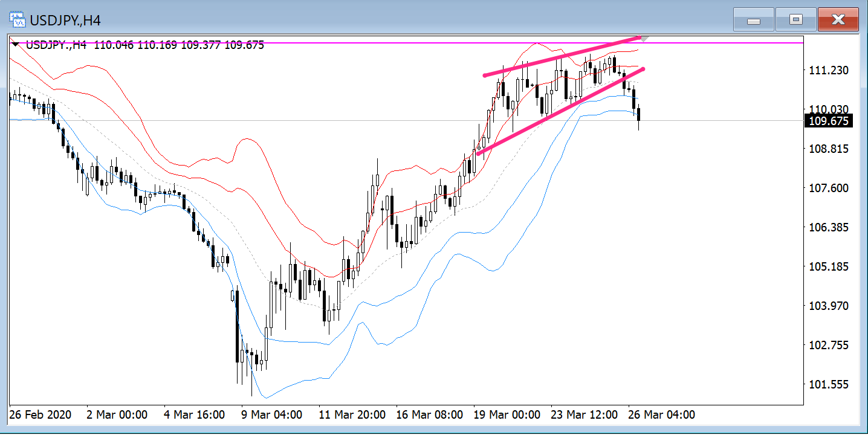Maximize the USDJPY chart window
Image resolution: width=868 pixels, height=435 pixels.
point(795,20)
